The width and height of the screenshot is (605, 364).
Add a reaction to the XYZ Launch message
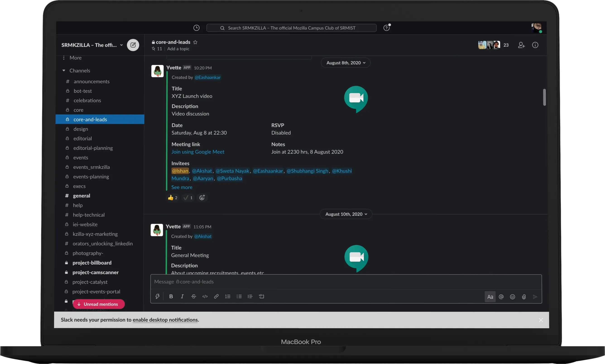click(x=202, y=198)
